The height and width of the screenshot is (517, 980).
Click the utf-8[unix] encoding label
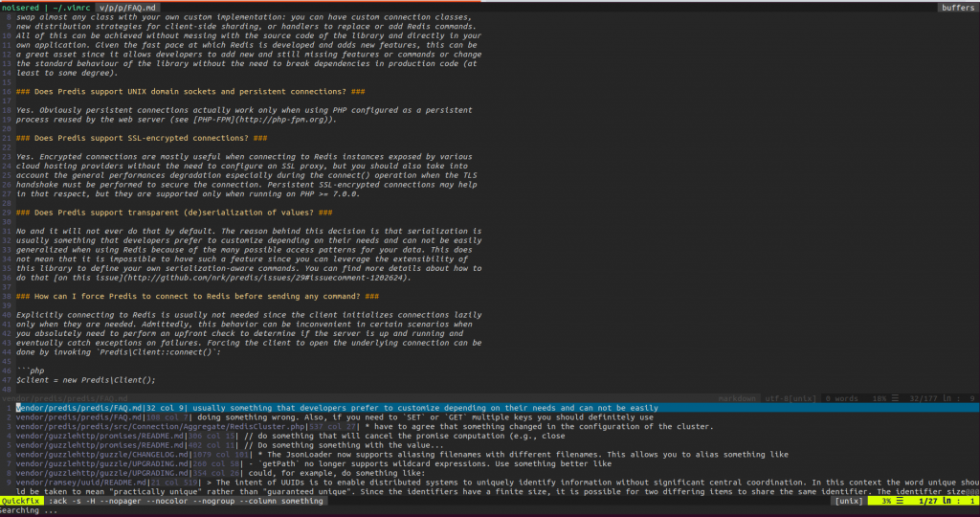(x=791, y=398)
